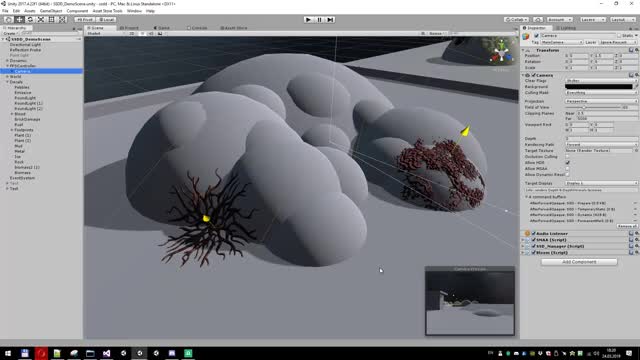The width and height of the screenshot is (640, 360).
Task: Collapse the Decals group in Hierarchy
Action: [x=7, y=82]
